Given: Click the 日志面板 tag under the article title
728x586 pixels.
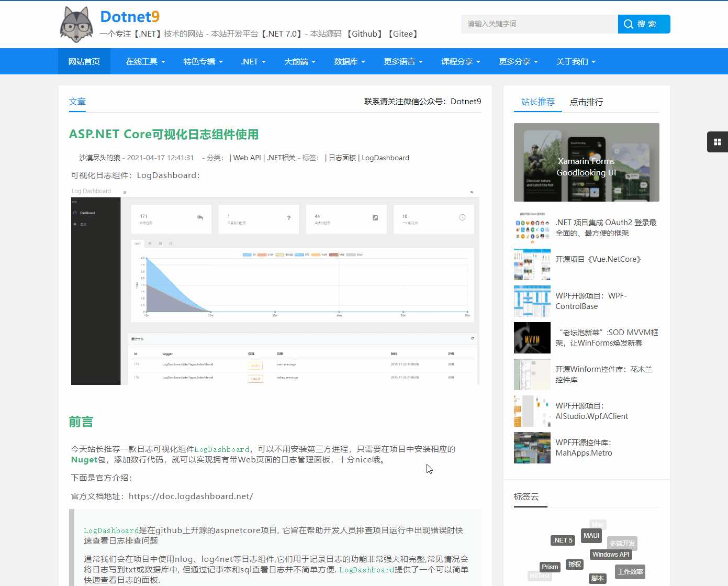Looking at the screenshot, I should point(342,158).
